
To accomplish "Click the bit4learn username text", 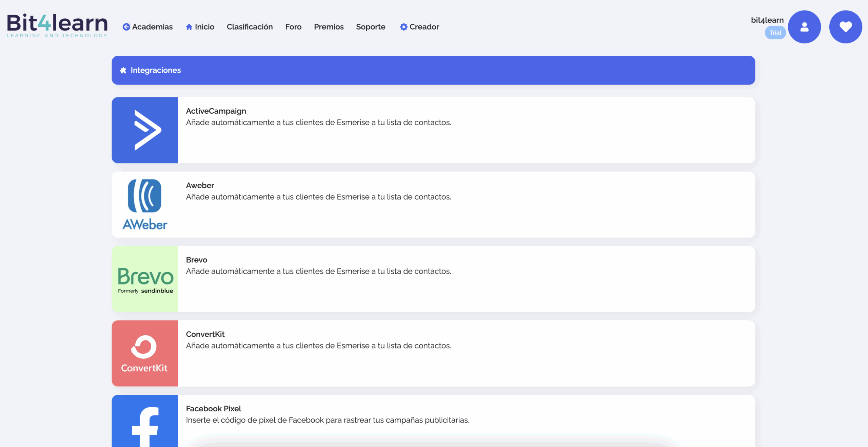I will pos(767,20).
